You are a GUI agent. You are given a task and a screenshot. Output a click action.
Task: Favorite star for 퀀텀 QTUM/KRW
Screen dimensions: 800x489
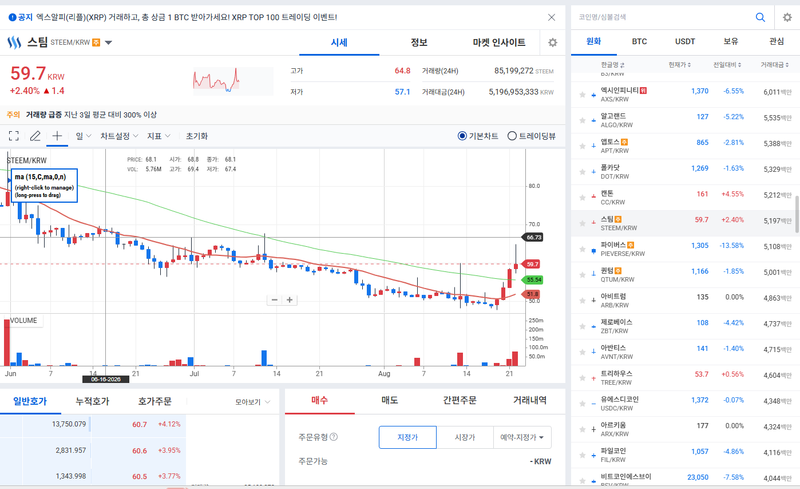[582, 275]
